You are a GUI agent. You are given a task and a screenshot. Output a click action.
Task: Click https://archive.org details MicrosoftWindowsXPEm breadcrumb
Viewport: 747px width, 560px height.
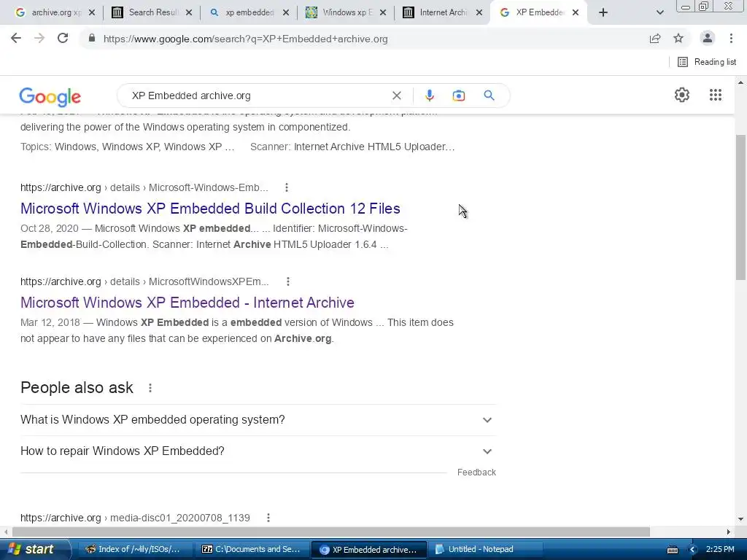click(x=144, y=282)
